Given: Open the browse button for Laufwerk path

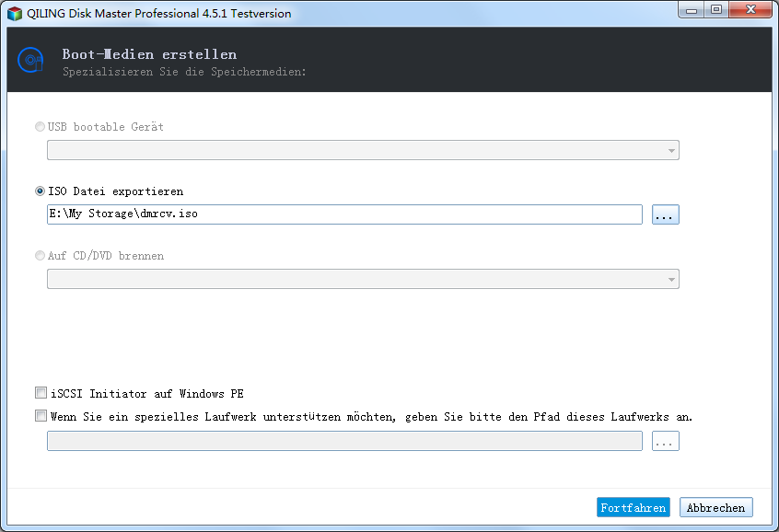Looking at the screenshot, I should [x=665, y=441].
